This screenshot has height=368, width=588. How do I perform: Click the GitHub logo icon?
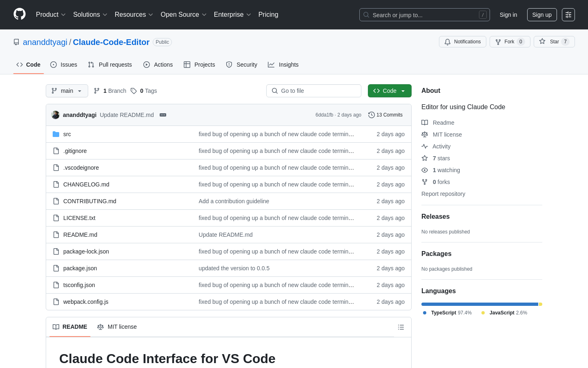(x=20, y=14)
